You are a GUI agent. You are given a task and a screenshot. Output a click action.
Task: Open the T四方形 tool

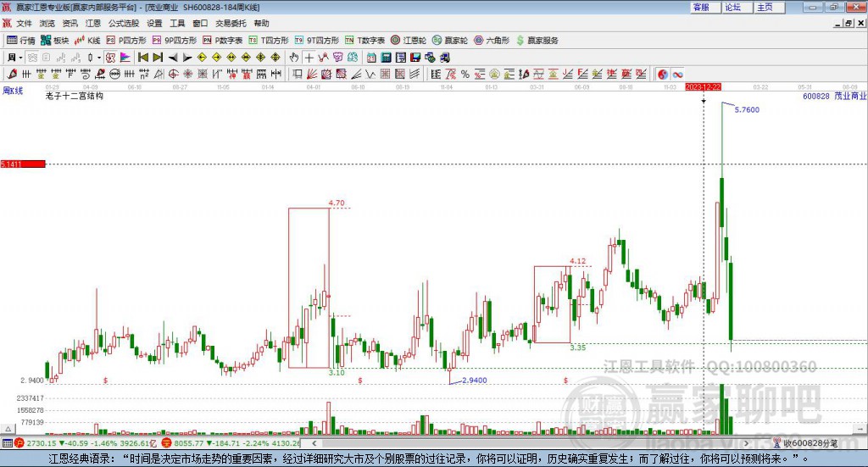(x=269, y=41)
